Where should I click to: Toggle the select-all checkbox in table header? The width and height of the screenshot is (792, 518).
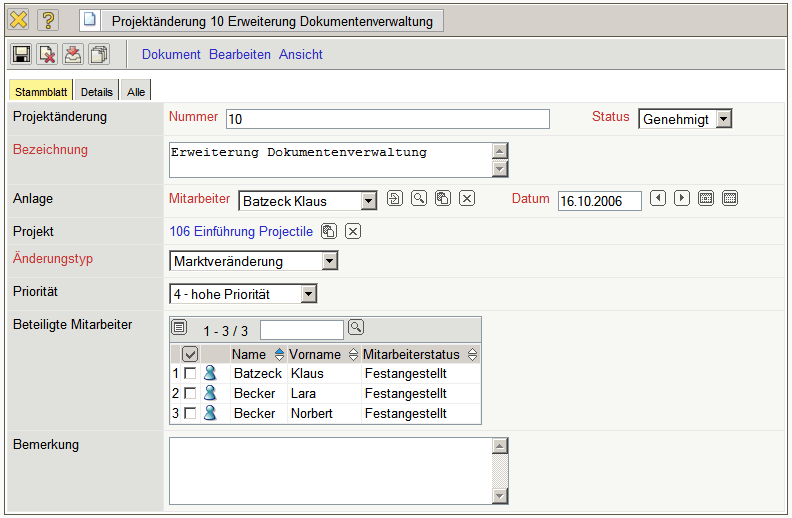[x=190, y=354]
